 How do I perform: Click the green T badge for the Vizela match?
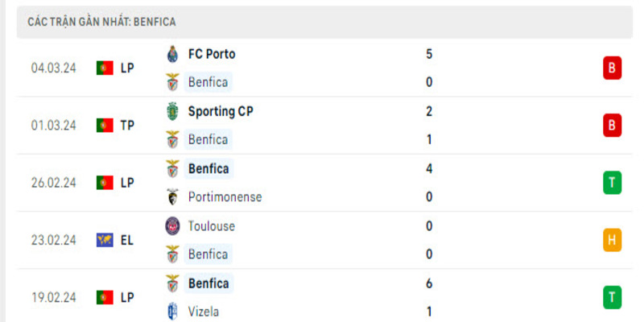(612, 297)
